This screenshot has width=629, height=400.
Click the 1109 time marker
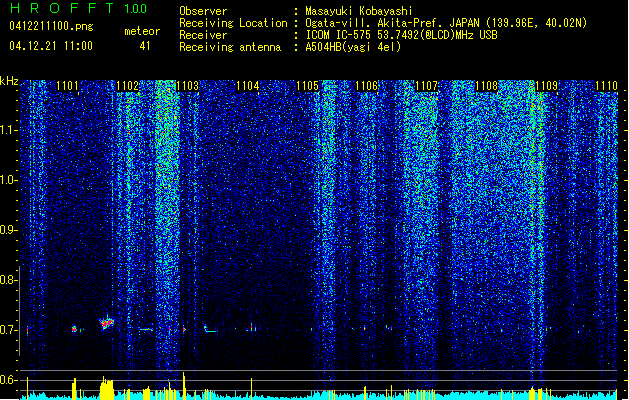[x=547, y=86]
